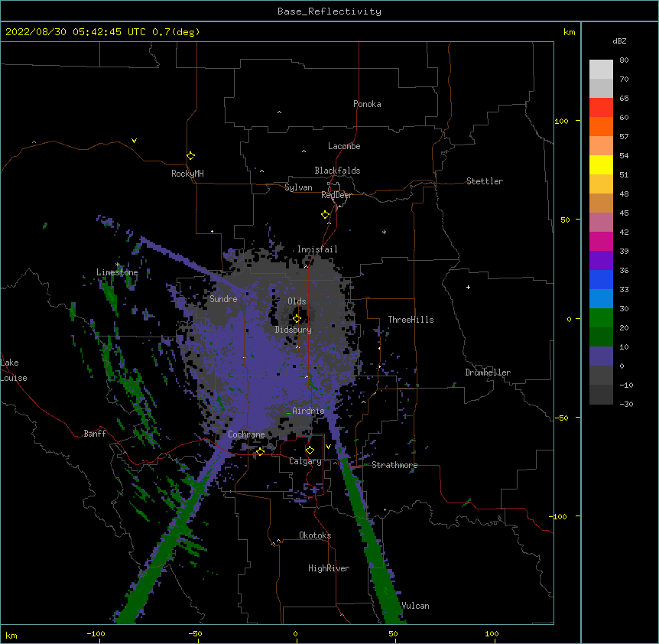The height and width of the screenshot is (644, 659).
Task: Click the Lake Louise label
Action: [14, 370]
